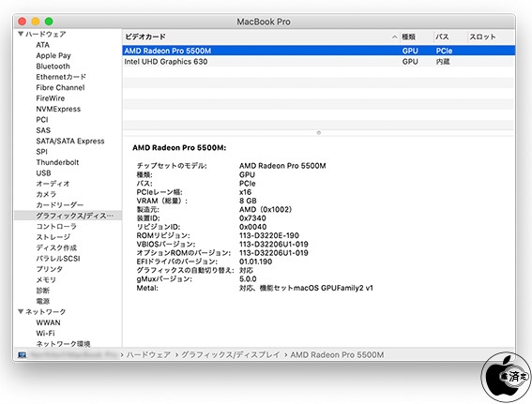
Task: Click the 8 GB VRAM value
Action: click(248, 201)
